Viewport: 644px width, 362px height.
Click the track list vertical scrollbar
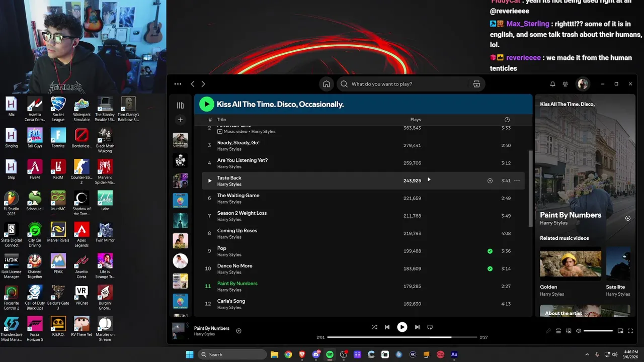529,189
